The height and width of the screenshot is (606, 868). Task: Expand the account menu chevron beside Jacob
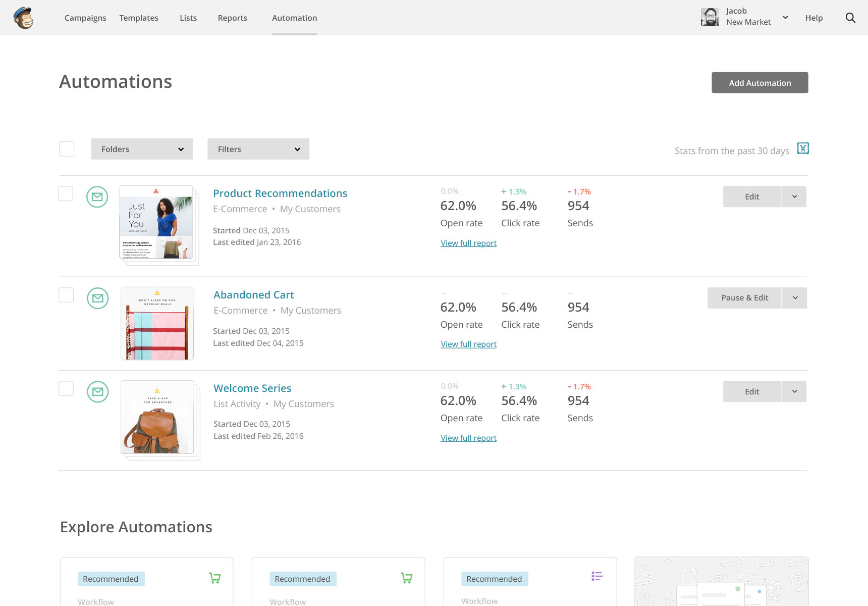(785, 18)
